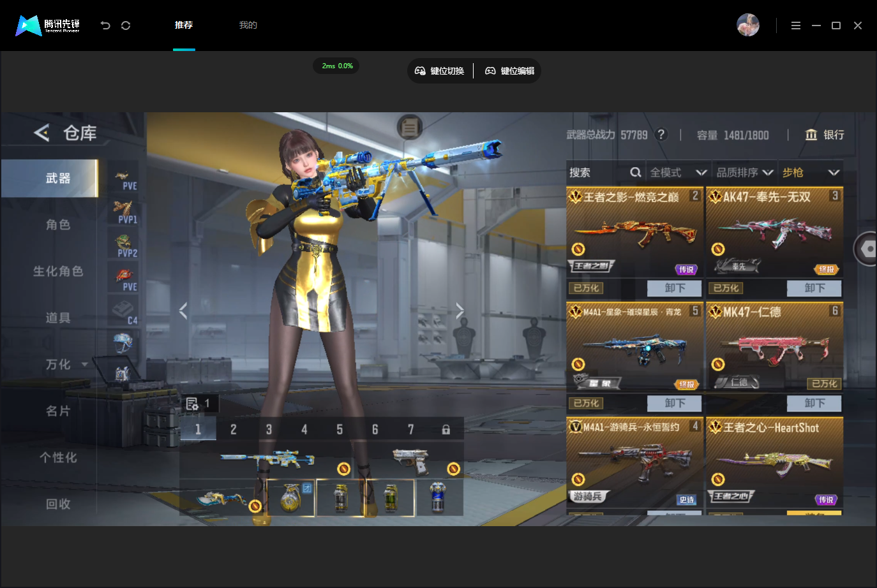Click the launcher back arrow icon
877x588 pixels.
point(105,26)
